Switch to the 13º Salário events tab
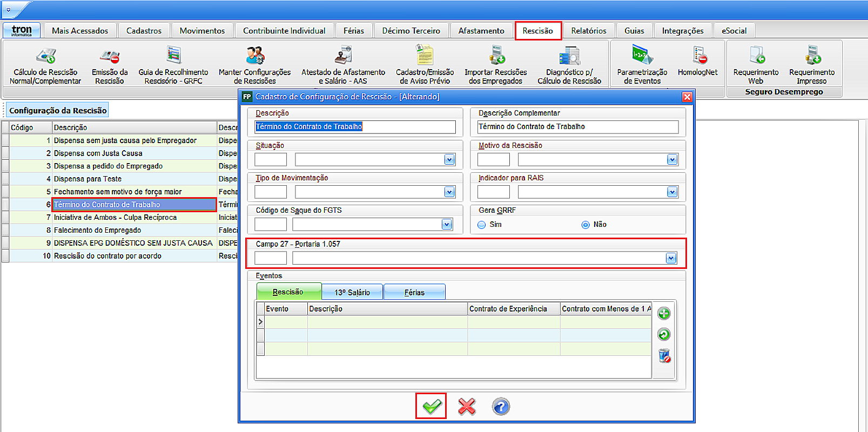The height and width of the screenshot is (432, 868). 352,292
